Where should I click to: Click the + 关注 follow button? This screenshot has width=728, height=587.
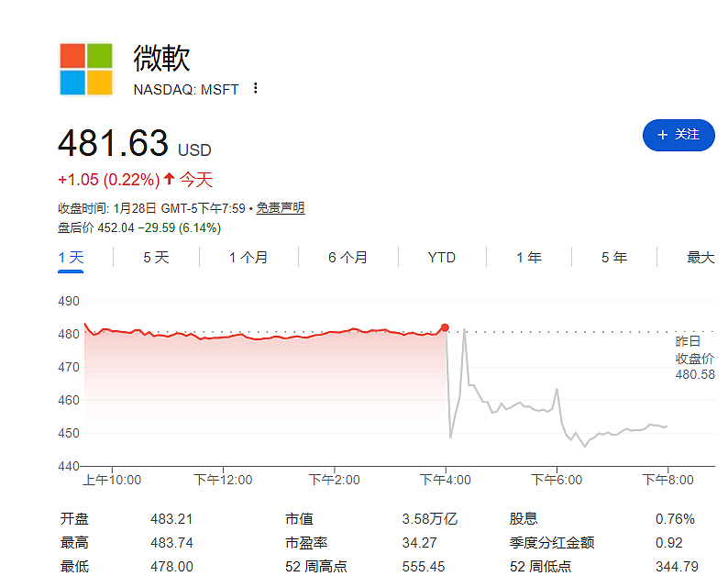(x=678, y=135)
